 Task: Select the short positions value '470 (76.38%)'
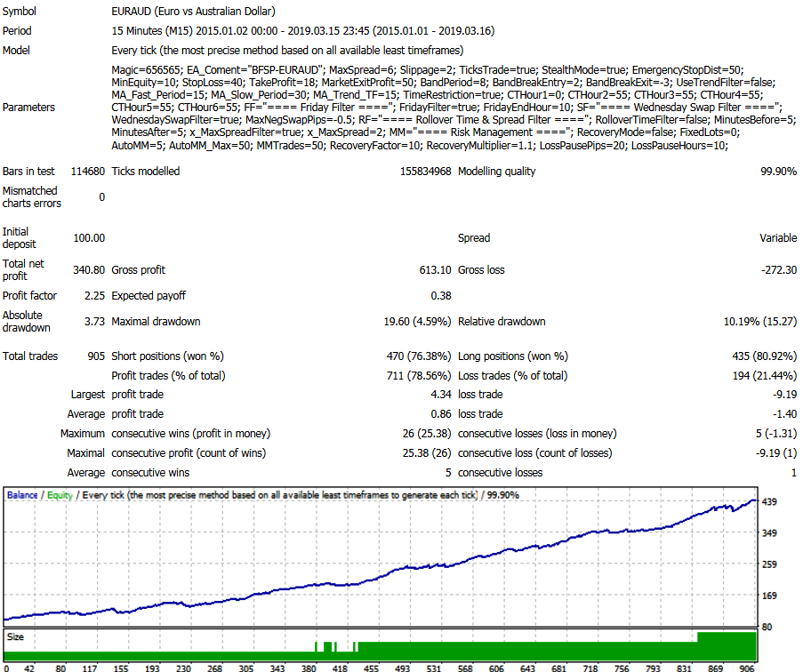(419, 356)
